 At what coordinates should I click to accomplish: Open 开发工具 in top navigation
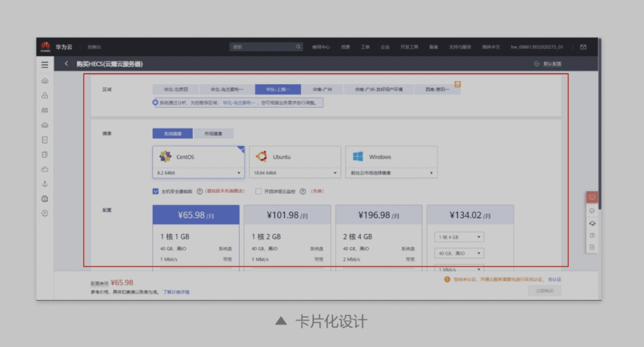(409, 47)
